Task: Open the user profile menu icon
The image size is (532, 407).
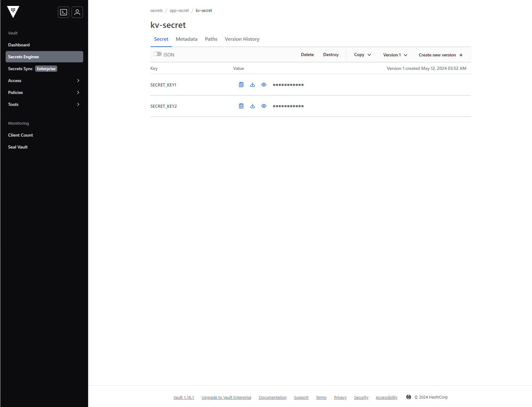Action: pyautogui.click(x=77, y=12)
